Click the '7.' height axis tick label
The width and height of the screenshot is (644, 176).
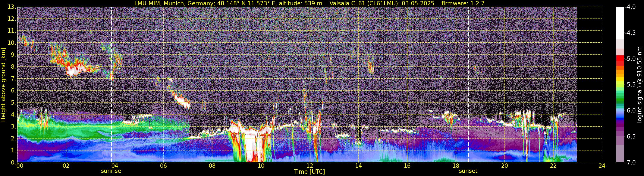pyautogui.click(x=13, y=79)
